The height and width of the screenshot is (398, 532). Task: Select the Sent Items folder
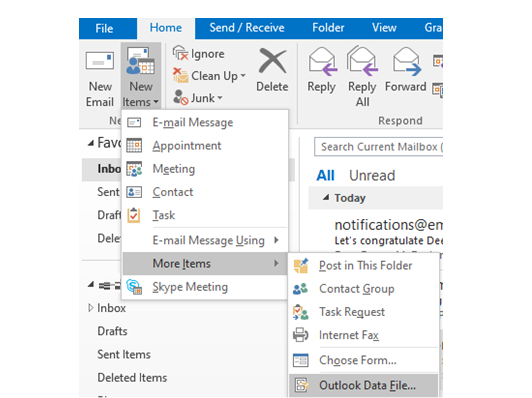coord(124,354)
